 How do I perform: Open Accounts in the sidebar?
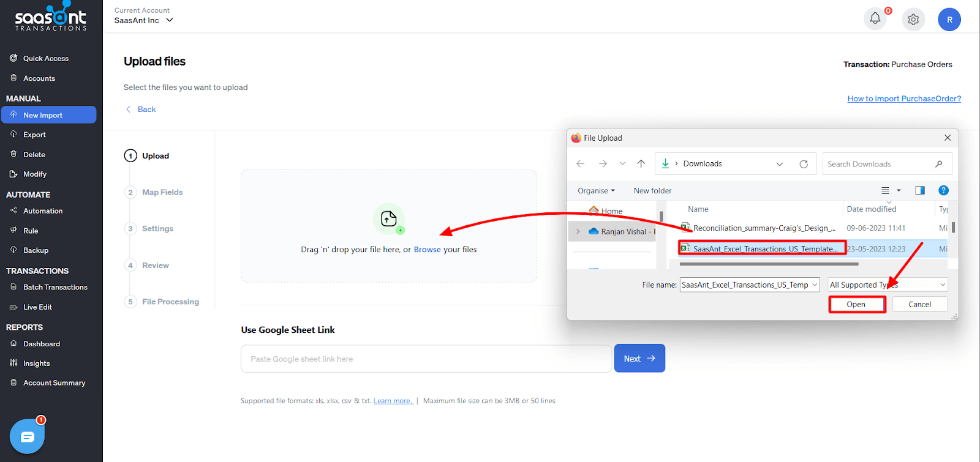39,78
